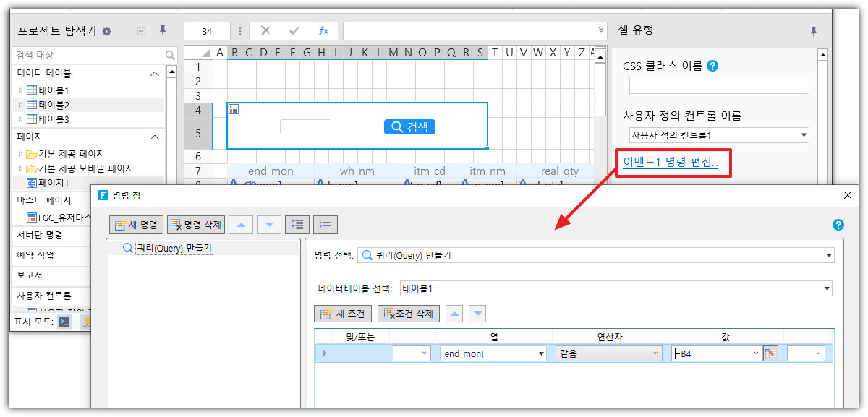868x417 pixels.
Task: Expand the 테이블1 tree node
Action: [20, 90]
